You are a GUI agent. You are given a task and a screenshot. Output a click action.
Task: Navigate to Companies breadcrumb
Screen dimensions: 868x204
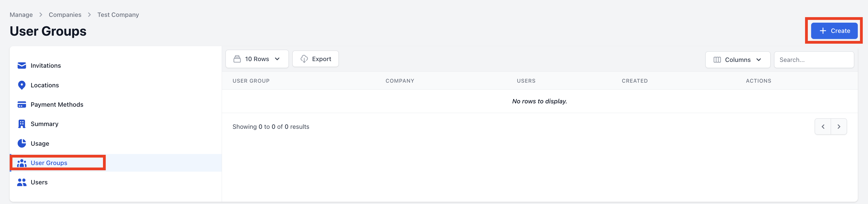(x=65, y=15)
